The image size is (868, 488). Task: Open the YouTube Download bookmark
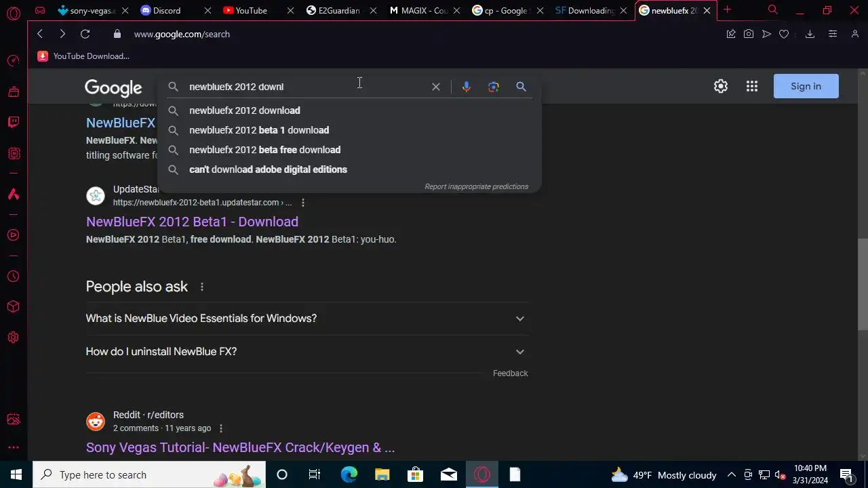click(83, 56)
